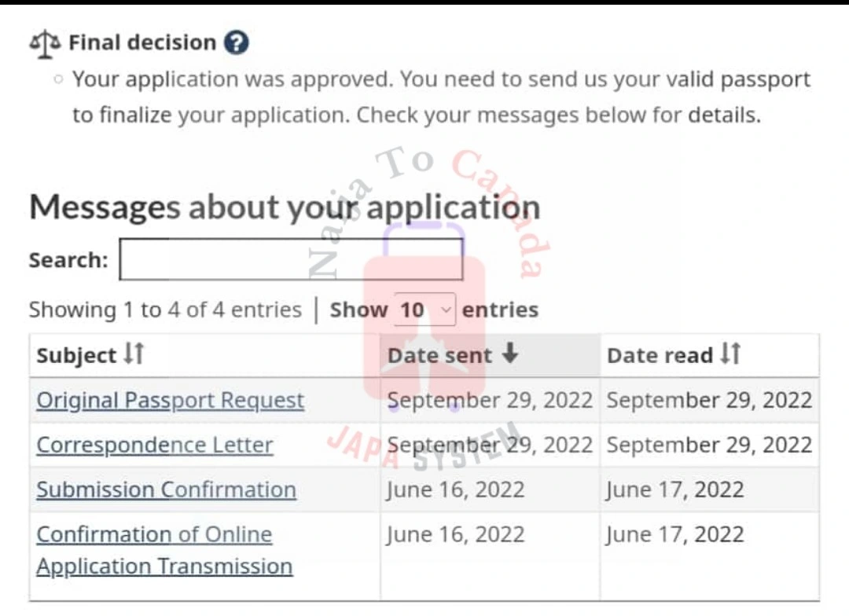Screen dimensions: 849x616
Task: Select the Final decision heading text
Action: point(142,42)
